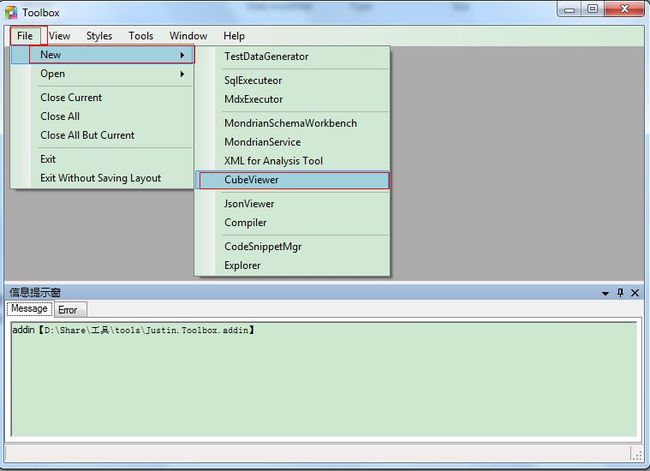The height and width of the screenshot is (471, 650).
Task: Switch to the Error tab
Action: pos(69,310)
